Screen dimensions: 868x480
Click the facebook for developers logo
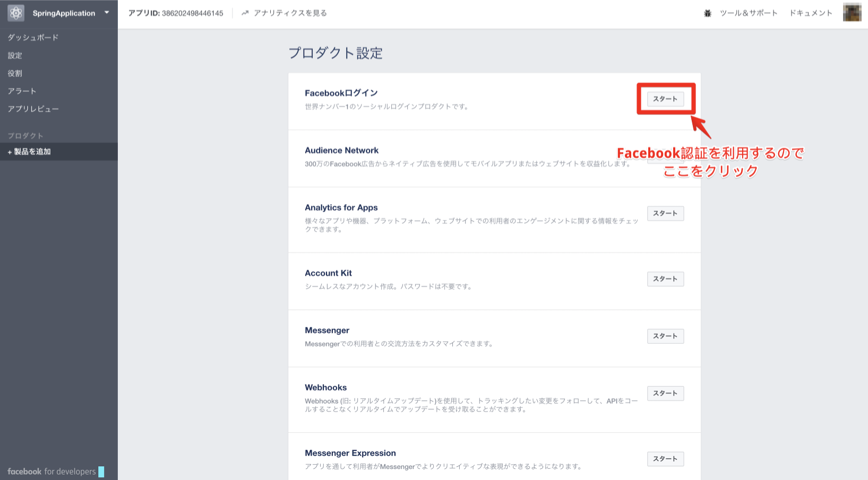(x=56, y=472)
